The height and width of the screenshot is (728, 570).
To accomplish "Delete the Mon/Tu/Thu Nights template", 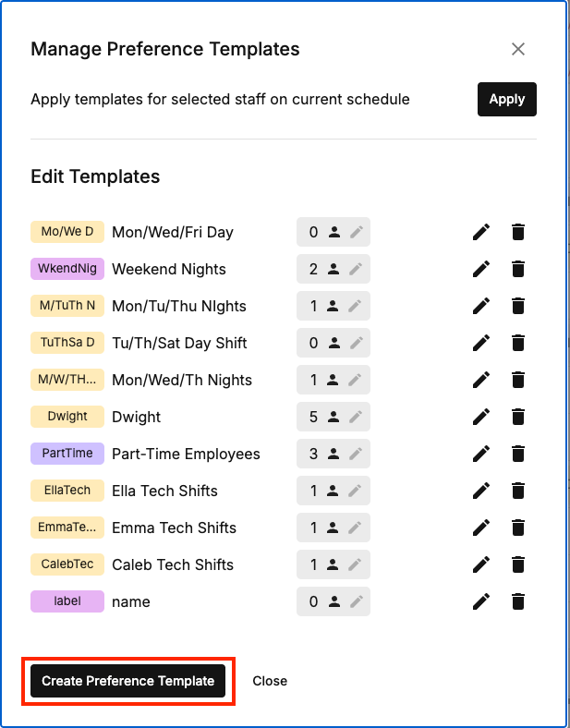I will click(x=518, y=306).
